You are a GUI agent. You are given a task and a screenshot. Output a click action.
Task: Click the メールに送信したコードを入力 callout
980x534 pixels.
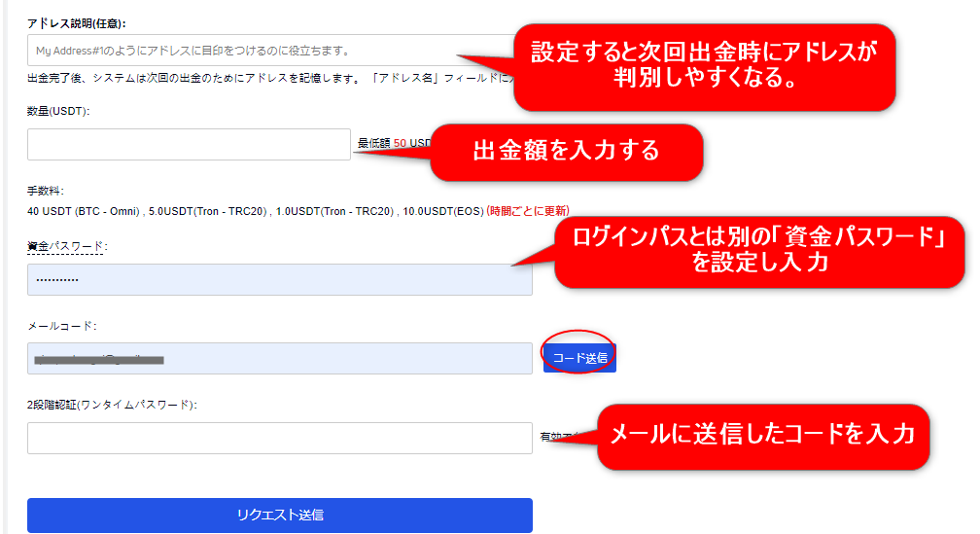click(x=761, y=434)
